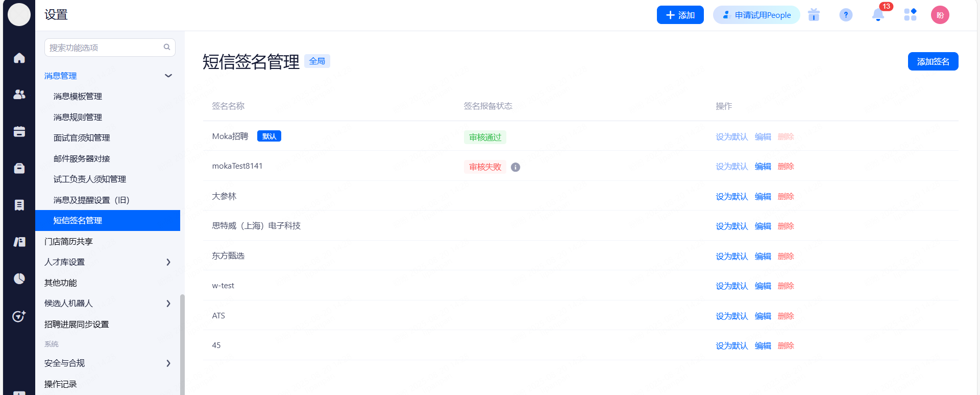Screen dimensions: 980x395
Task: Expand the 候选人机器人 menu
Action: click(168, 304)
